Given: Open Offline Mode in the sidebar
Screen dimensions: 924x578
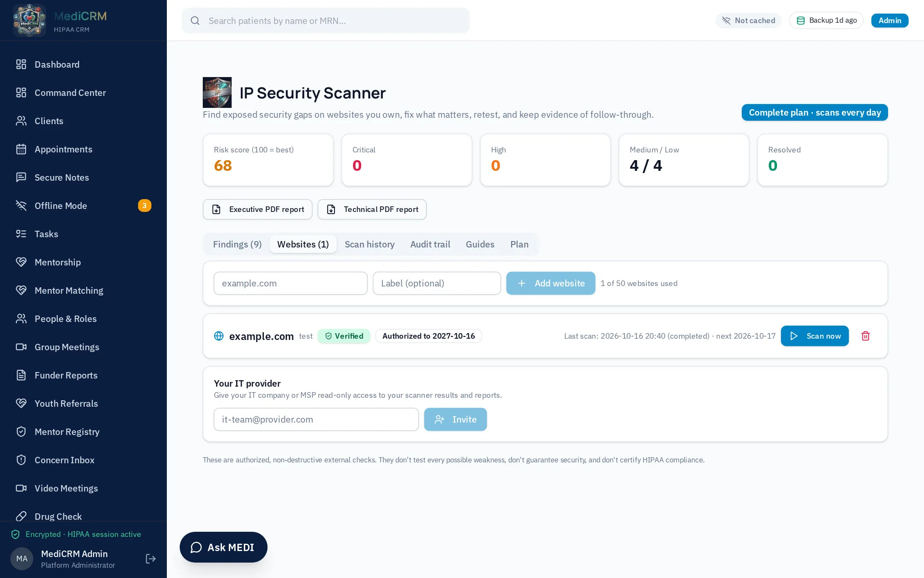Looking at the screenshot, I should [83, 206].
